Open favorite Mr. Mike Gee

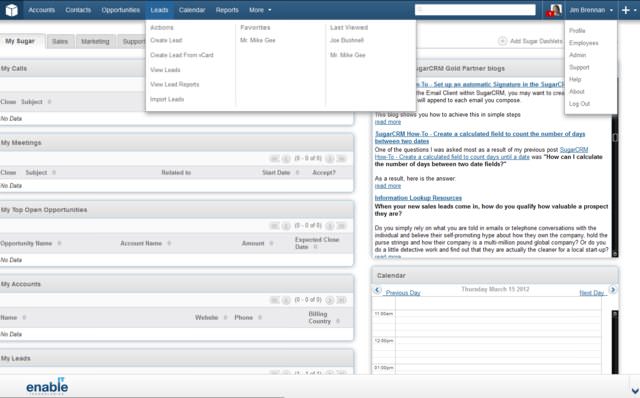point(258,40)
